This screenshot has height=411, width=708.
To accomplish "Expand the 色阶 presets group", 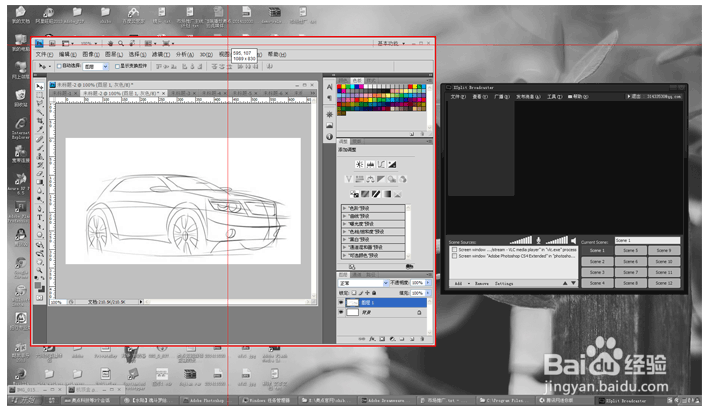I will [345, 209].
